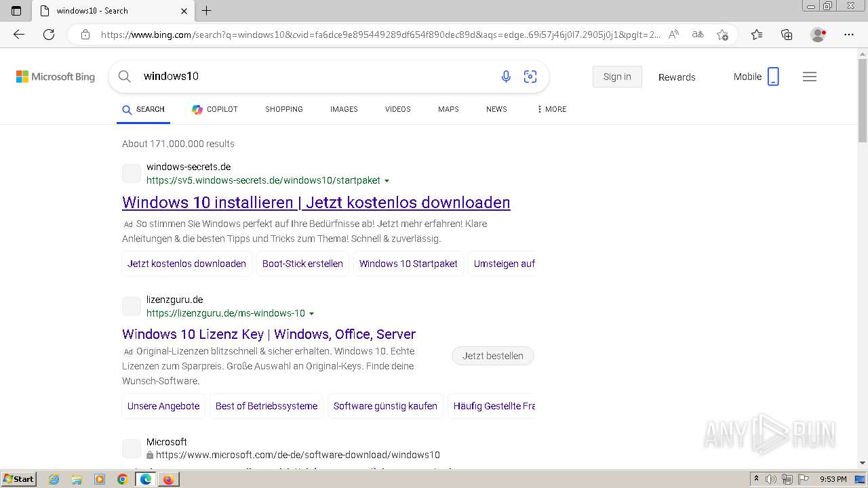Open network status tray icon
The height and width of the screenshot is (488, 868).
[787, 479]
